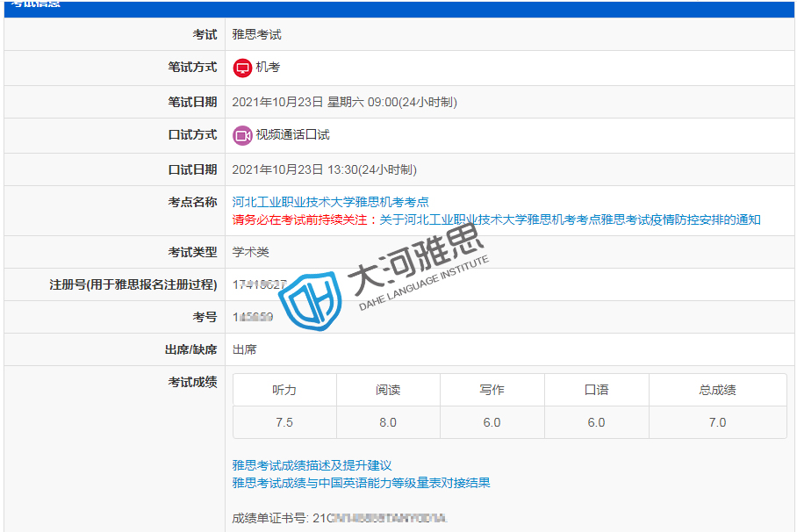Select the overall score 7.0
Image resolution: width=797 pixels, height=532 pixels.
click(x=718, y=422)
